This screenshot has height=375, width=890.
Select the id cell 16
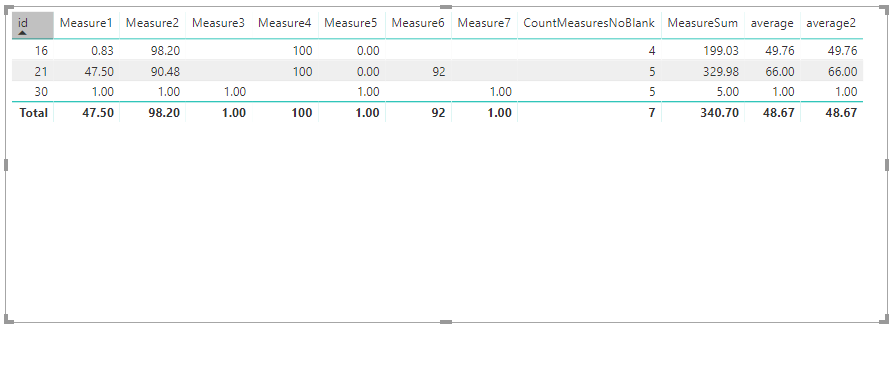(x=41, y=51)
